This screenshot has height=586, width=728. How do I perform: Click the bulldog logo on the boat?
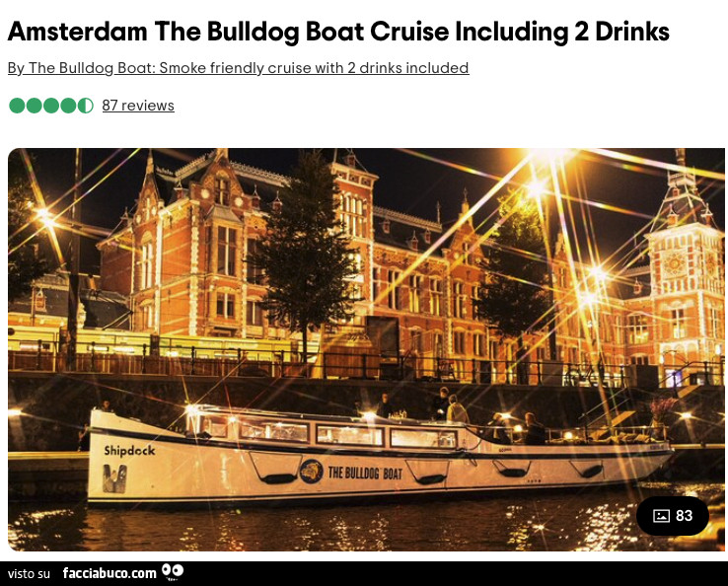[x=311, y=472]
